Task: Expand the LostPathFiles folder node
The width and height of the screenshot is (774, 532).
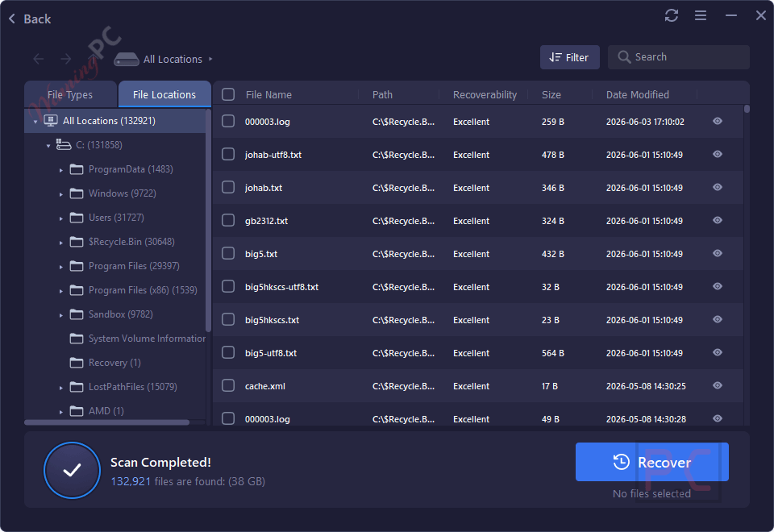Action: [x=60, y=388]
